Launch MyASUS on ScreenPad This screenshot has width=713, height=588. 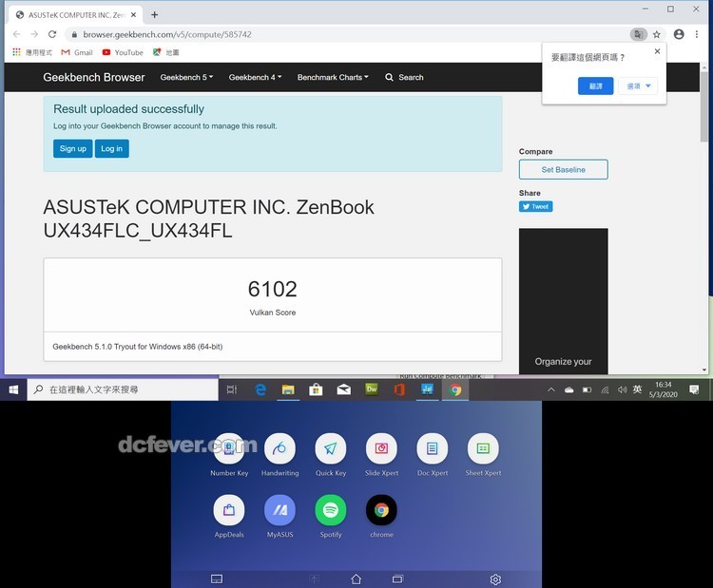[279, 510]
